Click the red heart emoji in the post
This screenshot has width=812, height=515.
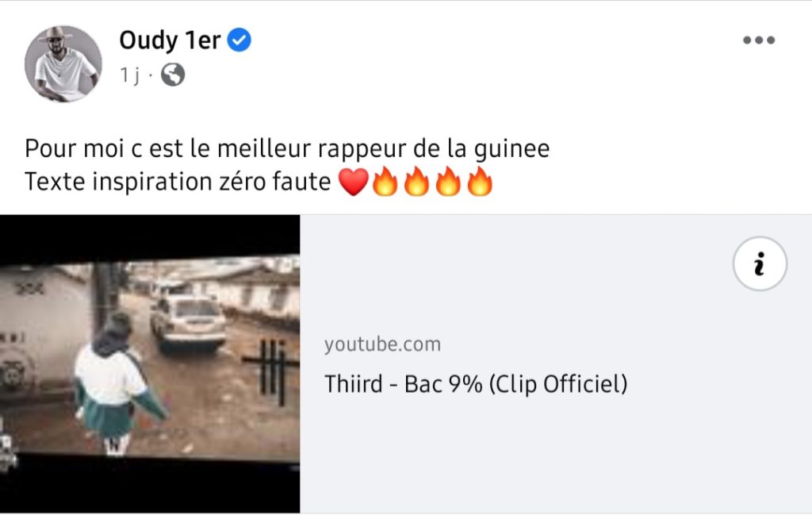354,182
